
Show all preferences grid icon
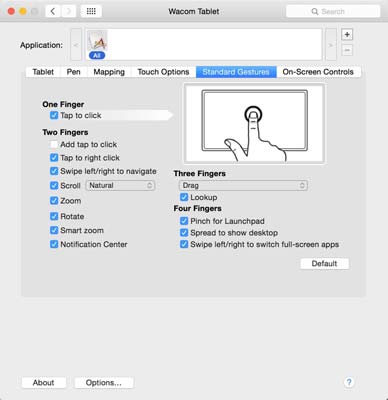(91, 11)
